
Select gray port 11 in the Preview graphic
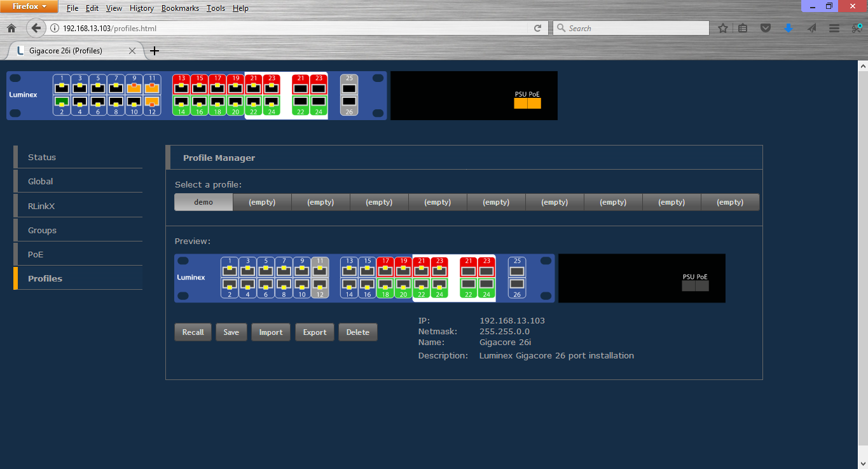tap(320, 268)
